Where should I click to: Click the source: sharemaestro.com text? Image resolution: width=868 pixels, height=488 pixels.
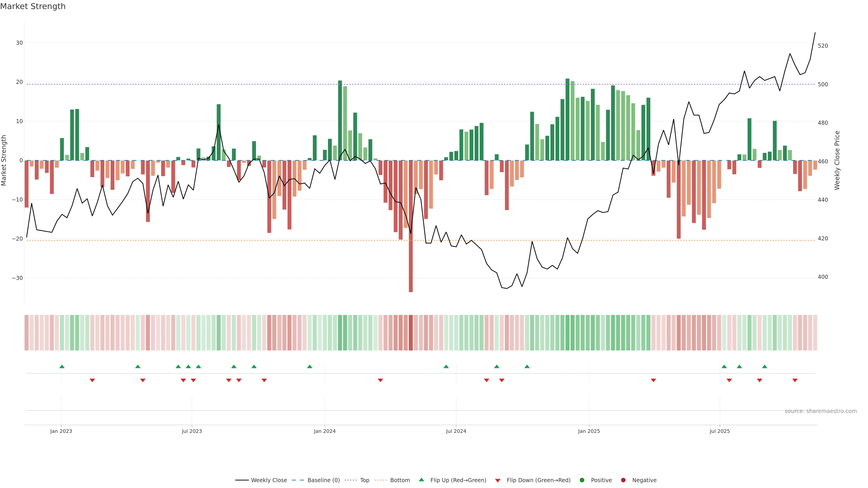[x=821, y=411]
